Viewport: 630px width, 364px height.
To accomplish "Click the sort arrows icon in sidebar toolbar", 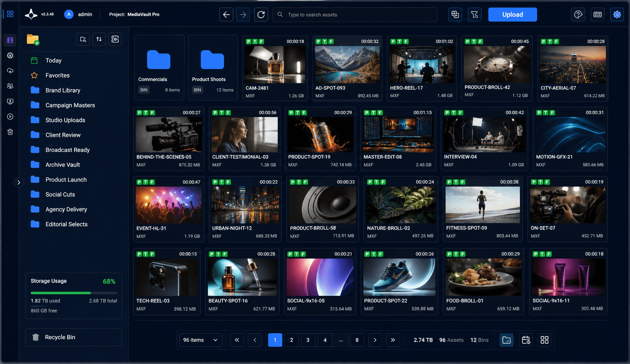I will [99, 39].
